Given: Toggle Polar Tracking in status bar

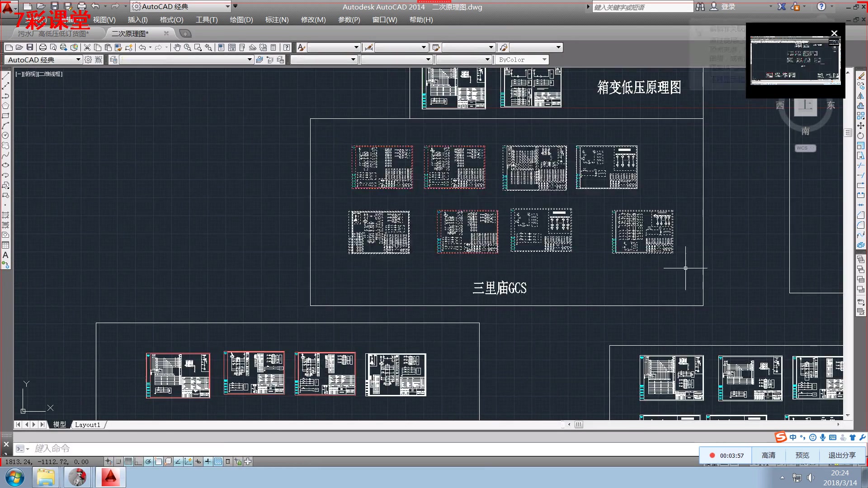Looking at the screenshot, I should (x=148, y=461).
